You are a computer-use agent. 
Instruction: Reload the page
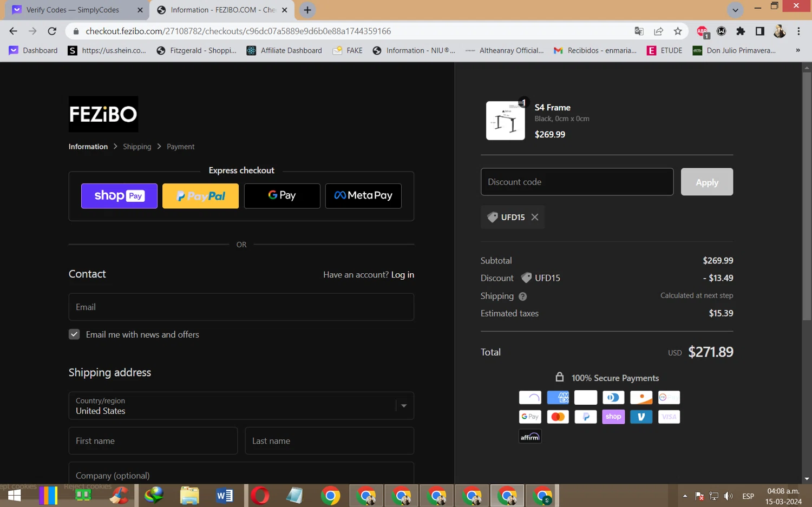[x=52, y=31]
